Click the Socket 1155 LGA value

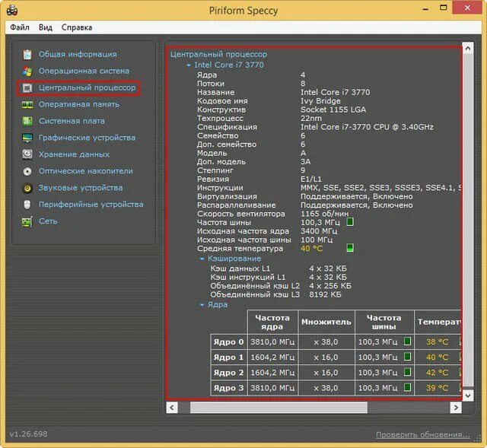(x=333, y=110)
